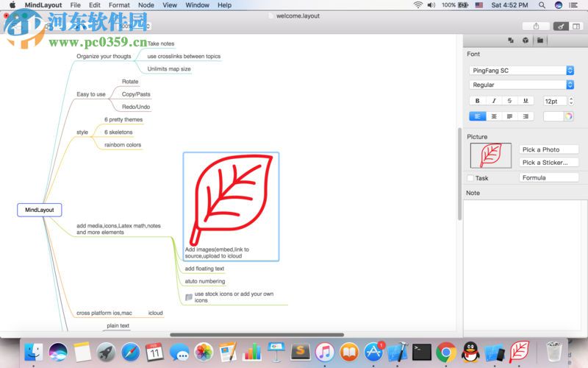The width and height of the screenshot is (588, 368).
Task: Open the format brush inspector panel
Action: pos(561,26)
